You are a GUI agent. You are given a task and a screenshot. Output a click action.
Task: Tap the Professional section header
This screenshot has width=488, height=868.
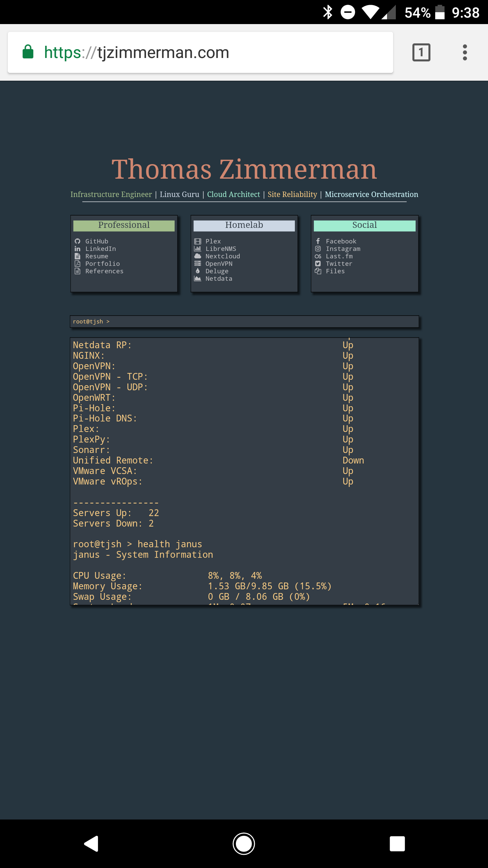124,225
